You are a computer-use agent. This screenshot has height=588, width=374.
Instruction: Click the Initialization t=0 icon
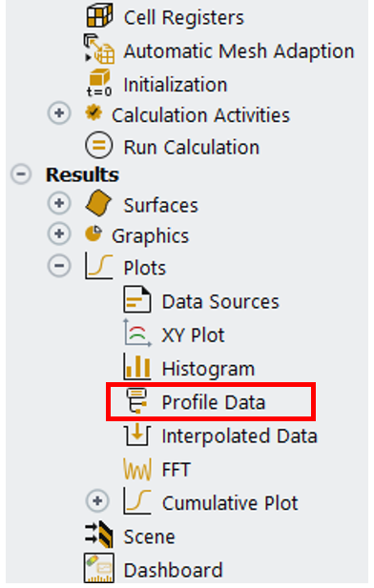[99, 83]
